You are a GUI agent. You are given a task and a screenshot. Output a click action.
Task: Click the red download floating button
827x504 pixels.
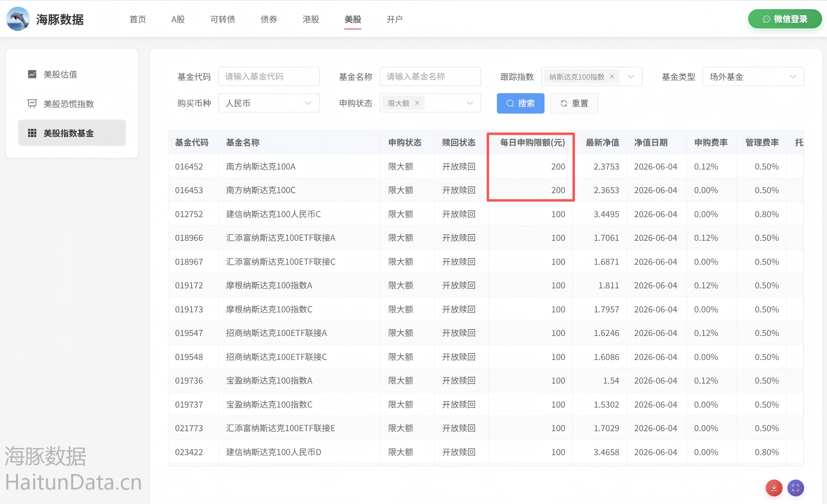coord(774,488)
